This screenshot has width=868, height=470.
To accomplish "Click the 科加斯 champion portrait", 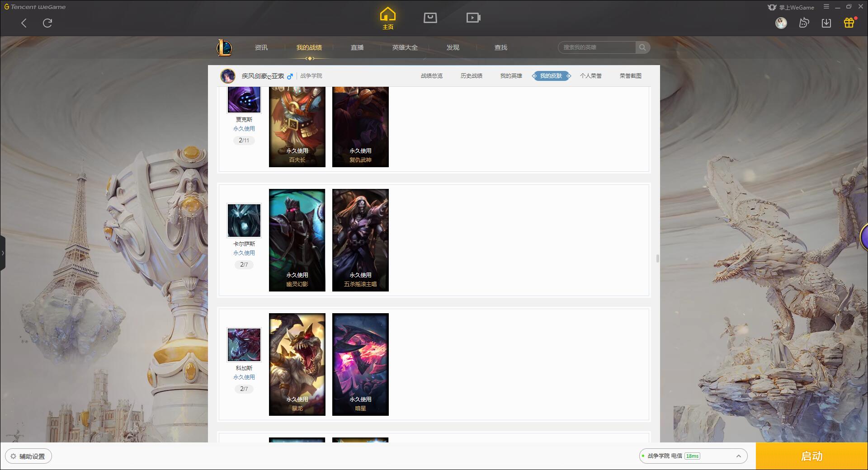I will point(244,345).
